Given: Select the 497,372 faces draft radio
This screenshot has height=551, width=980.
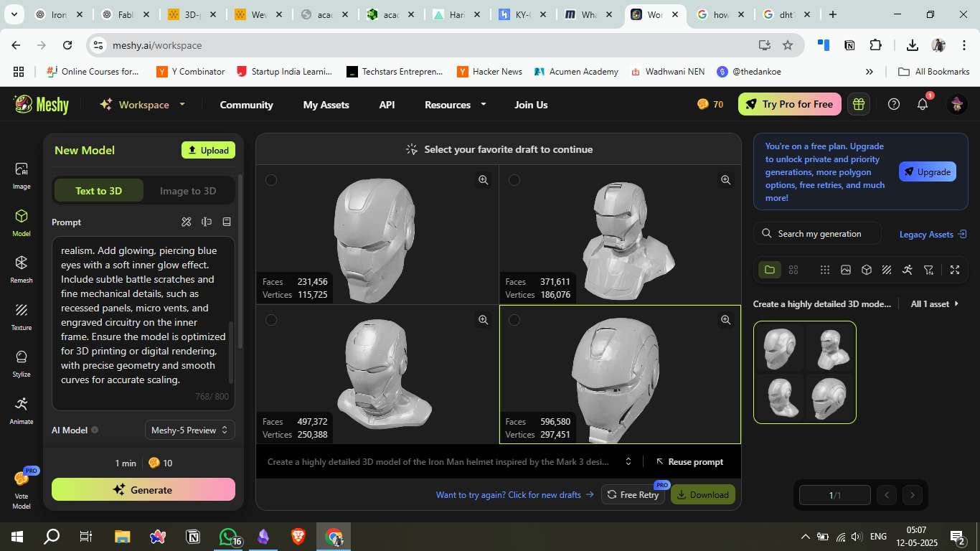Looking at the screenshot, I should tap(271, 320).
